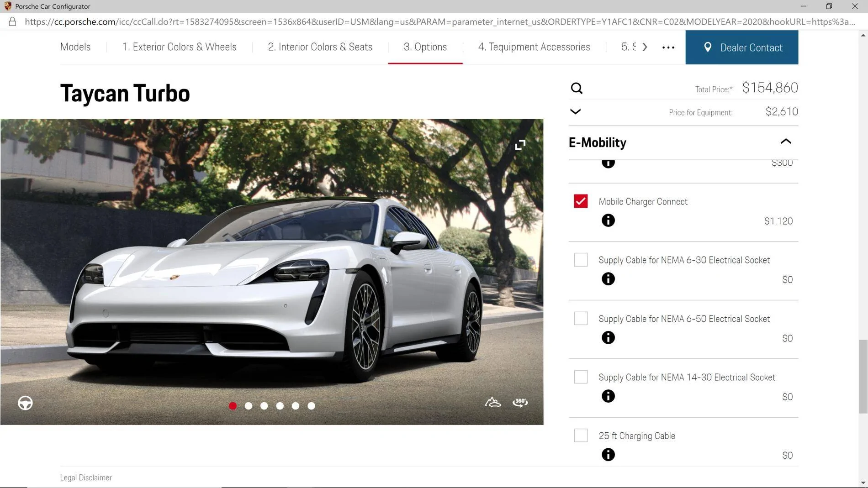868x488 pixels.
Task: Click the scrollbar down arrow
Action: tap(863, 483)
